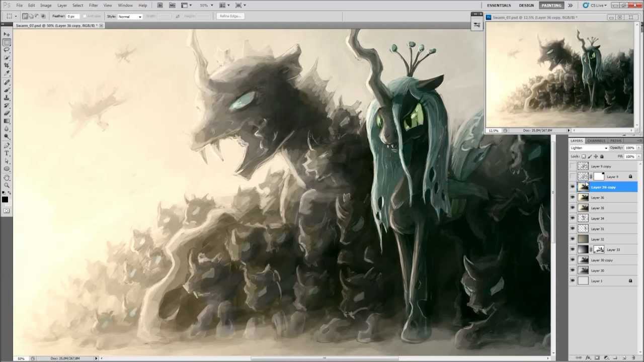Toggle visibility of Layer 1
The height and width of the screenshot is (362, 644).
pyautogui.click(x=573, y=281)
